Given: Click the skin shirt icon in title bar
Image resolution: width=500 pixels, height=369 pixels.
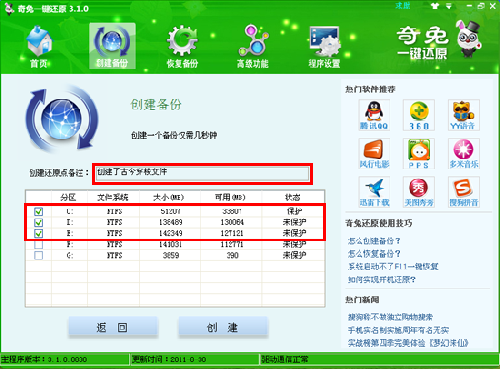Looking at the screenshot, I should point(435,6).
